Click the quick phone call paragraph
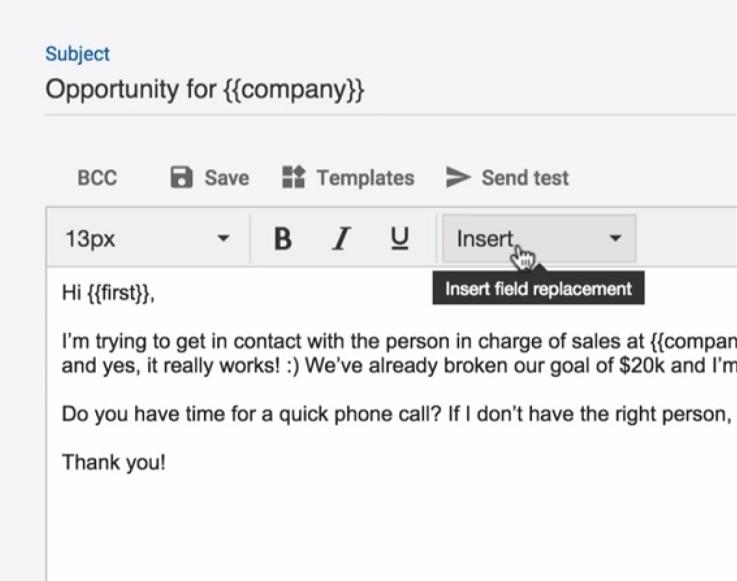Viewport: 737px width, 581px height. [397, 414]
